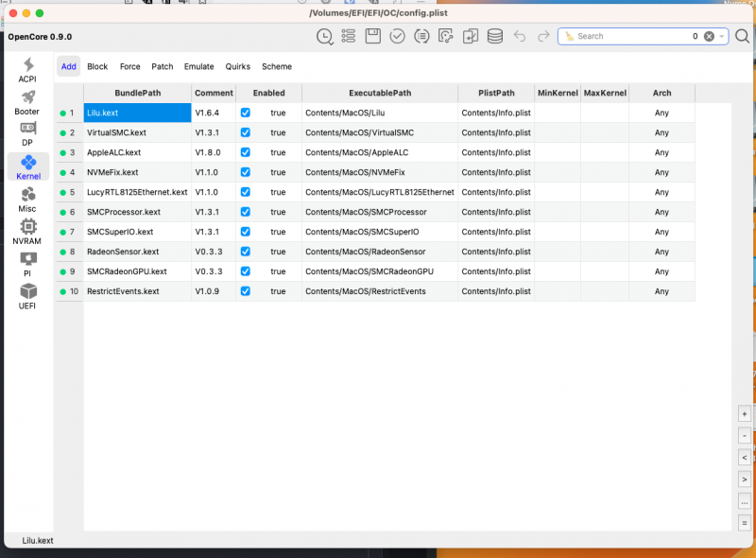756x558 pixels.
Task: Switch to the Quirks tab
Action: [237, 67]
